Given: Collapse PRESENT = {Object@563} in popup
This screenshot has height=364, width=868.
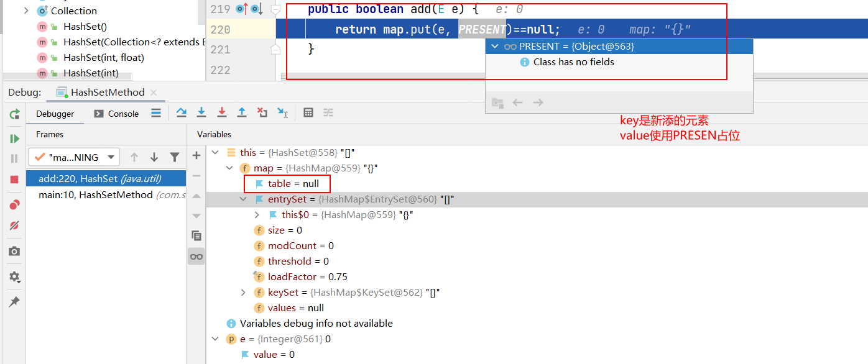Looking at the screenshot, I should (495, 47).
